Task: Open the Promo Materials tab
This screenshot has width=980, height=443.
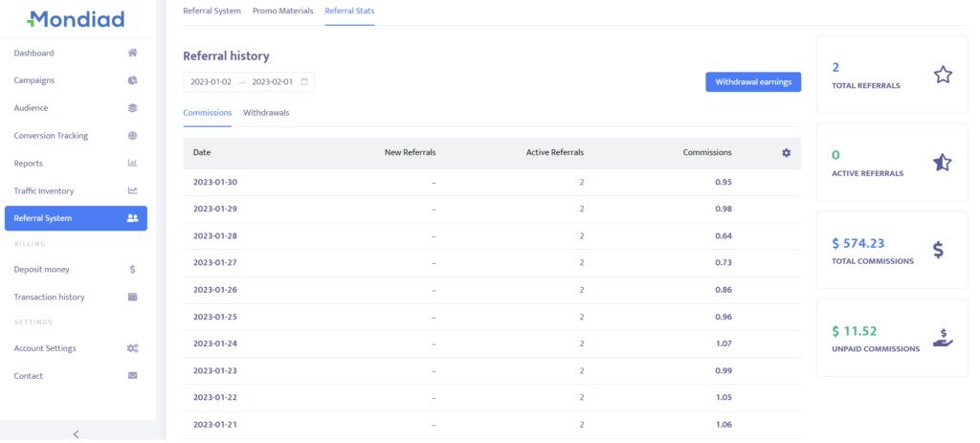Action: pos(284,11)
